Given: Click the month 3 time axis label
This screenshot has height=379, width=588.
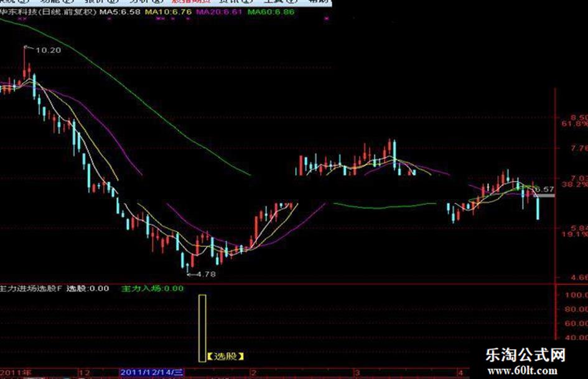Looking at the screenshot, I should click(x=358, y=373).
